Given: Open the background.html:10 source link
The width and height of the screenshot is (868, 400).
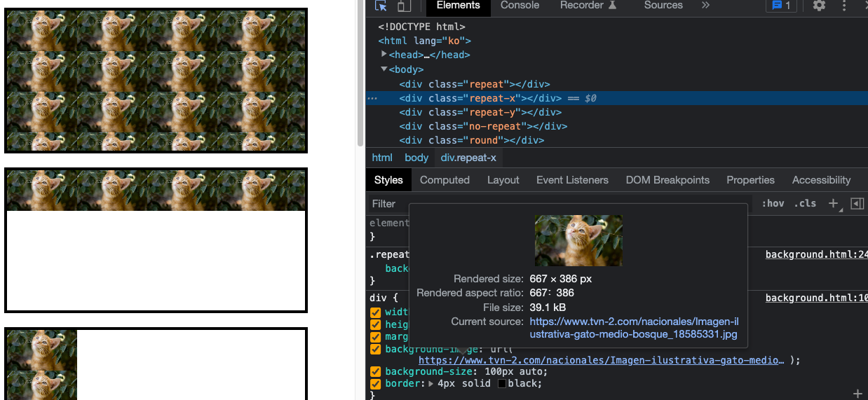Looking at the screenshot, I should pos(817,298).
